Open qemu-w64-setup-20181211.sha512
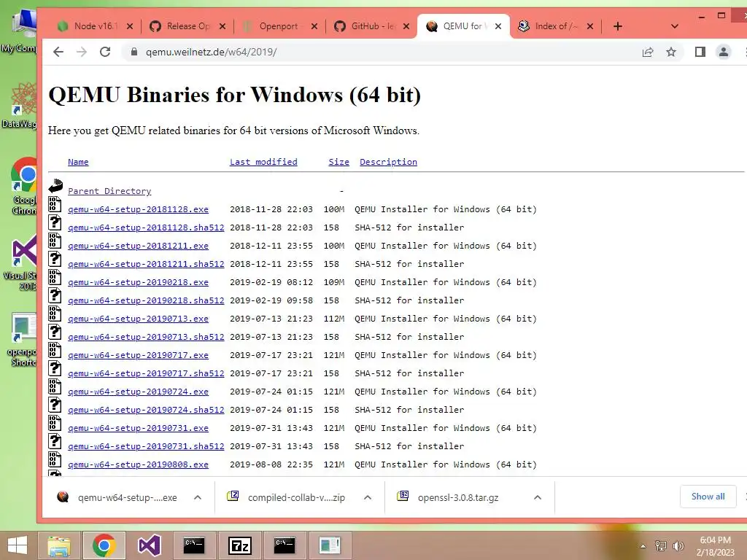The height and width of the screenshot is (560, 747). point(146,264)
